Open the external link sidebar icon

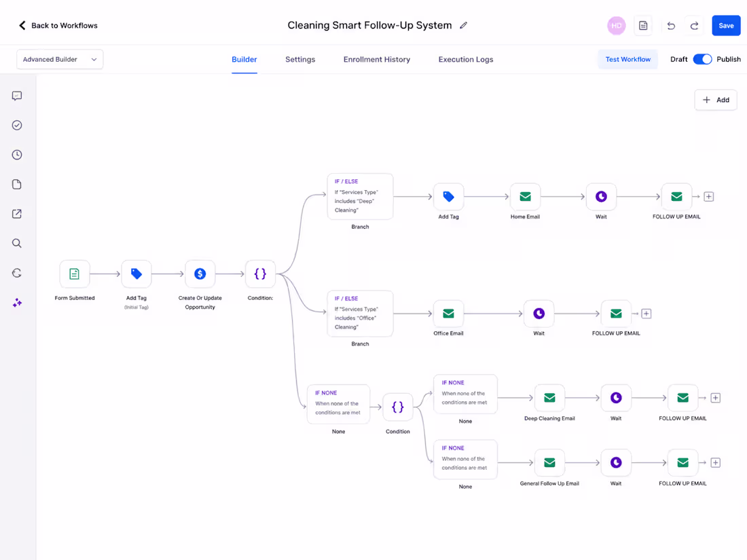pos(17,214)
